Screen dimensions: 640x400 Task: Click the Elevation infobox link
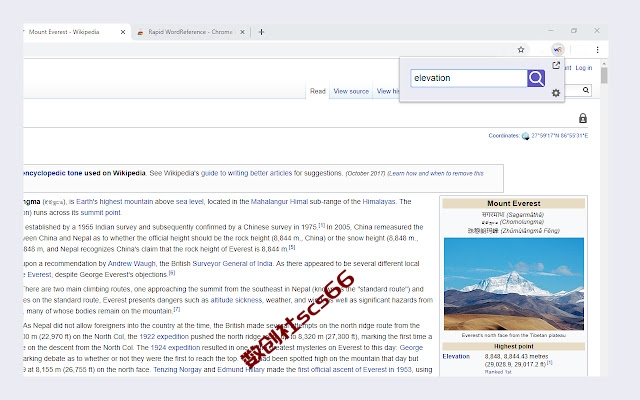456,356
